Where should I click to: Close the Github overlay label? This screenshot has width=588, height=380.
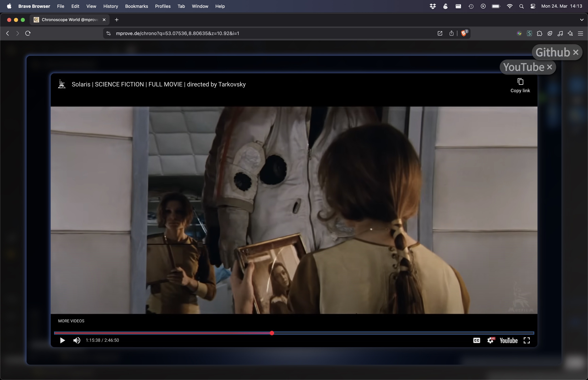(576, 52)
